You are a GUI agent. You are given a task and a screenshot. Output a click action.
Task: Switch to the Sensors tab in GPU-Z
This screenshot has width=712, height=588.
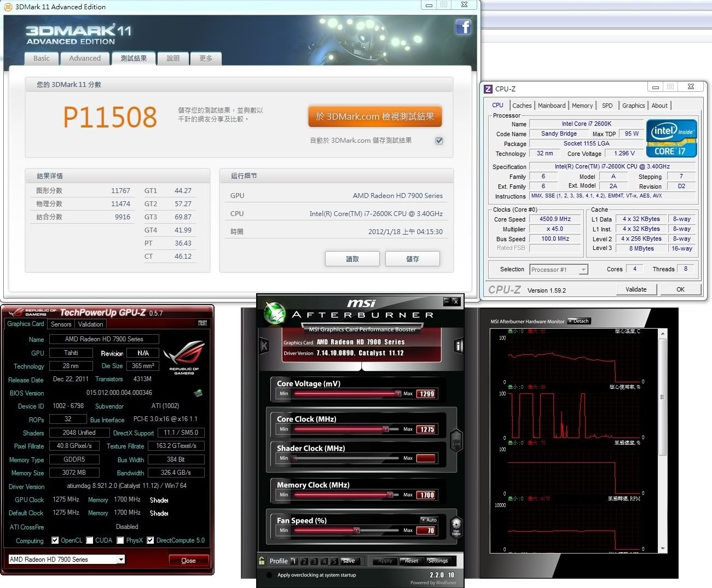[x=61, y=324]
